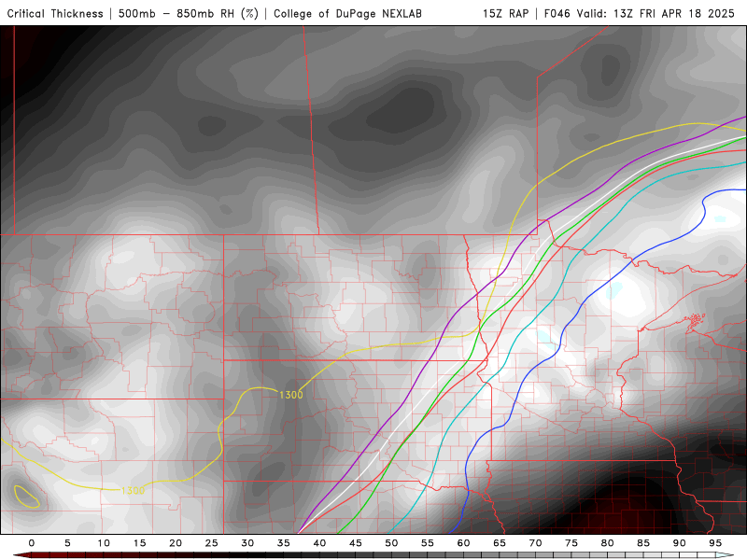Select the "90" colorbar tick label
The height and width of the screenshot is (560, 747).
point(679,543)
